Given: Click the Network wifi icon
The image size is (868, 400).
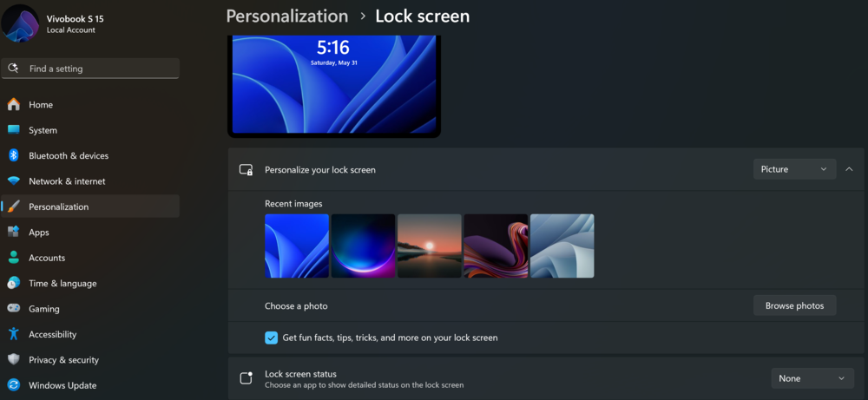Looking at the screenshot, I should (x=14, y=181).
